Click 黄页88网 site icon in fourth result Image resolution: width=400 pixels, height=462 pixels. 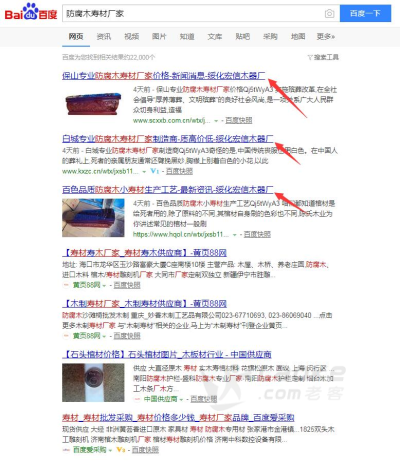point(66,285)
